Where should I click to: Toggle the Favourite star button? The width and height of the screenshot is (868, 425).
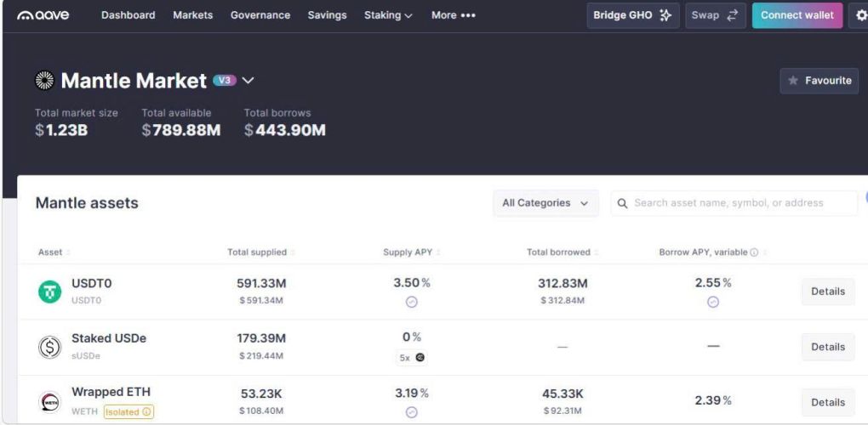coord(819,81)
